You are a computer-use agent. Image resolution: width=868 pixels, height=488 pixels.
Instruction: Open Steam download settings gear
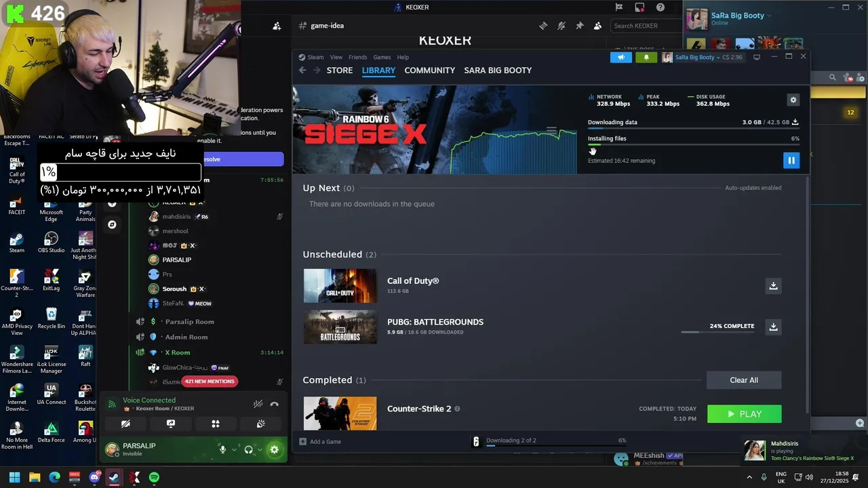click(793, 100)
